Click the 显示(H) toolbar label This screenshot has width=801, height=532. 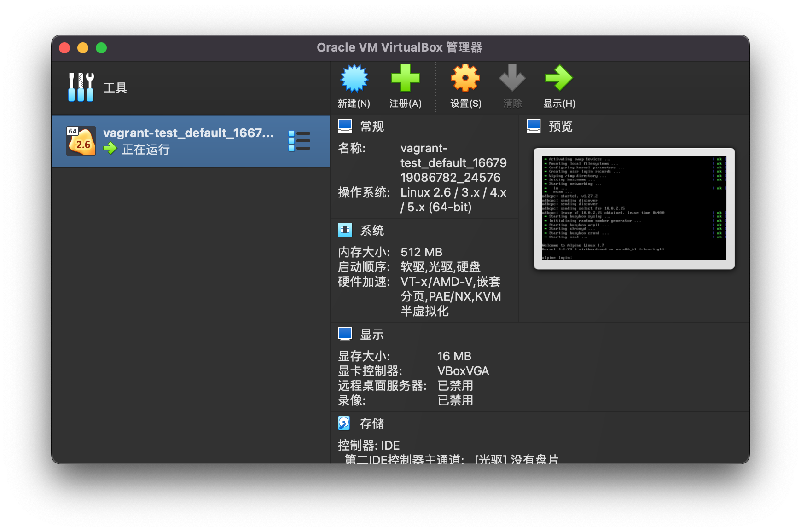(559, 104)
